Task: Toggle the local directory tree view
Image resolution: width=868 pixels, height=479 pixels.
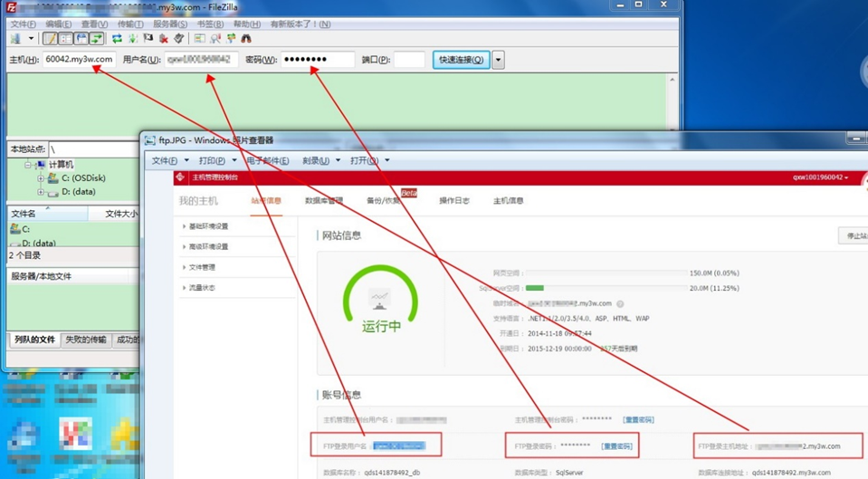Action: click(x=65, y=39)
